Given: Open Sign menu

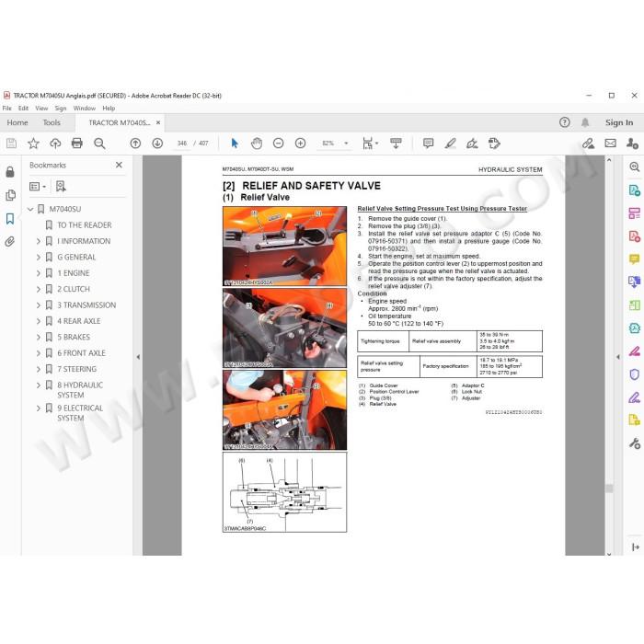Looking at the screenshot, I should coord(61,109).
